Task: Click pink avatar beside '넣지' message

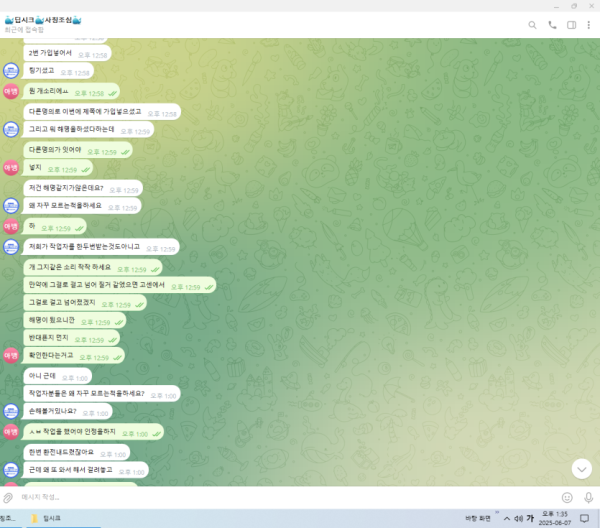Action: point(11,168)
